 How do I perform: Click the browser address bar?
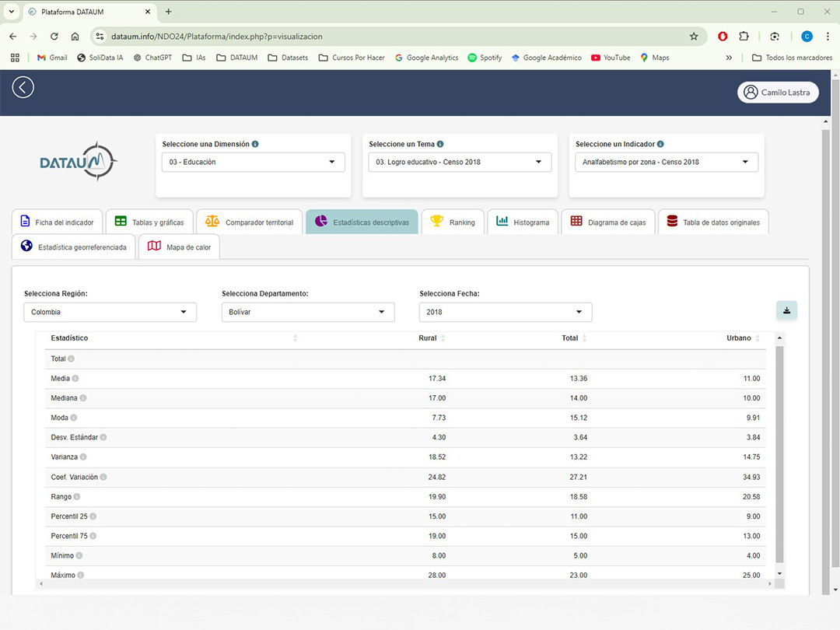(389, 37)
